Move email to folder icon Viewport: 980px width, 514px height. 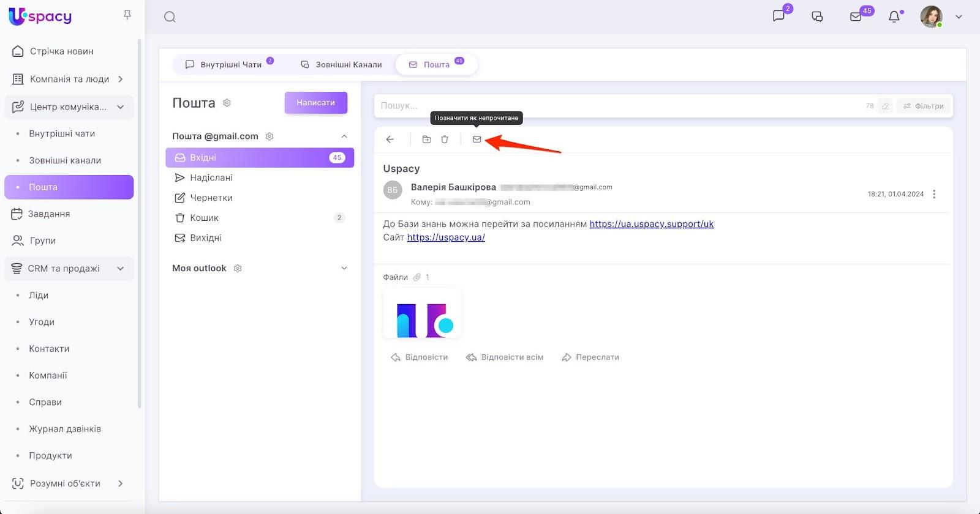427,140
